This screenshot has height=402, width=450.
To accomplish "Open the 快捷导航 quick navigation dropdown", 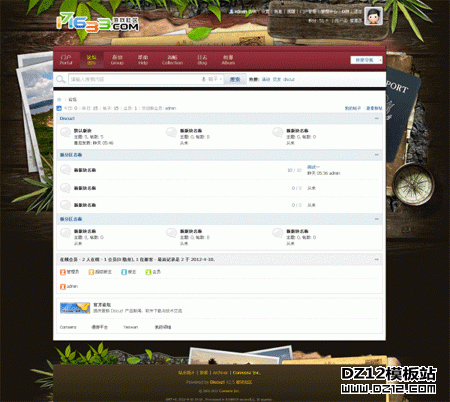I will point(366,60).
